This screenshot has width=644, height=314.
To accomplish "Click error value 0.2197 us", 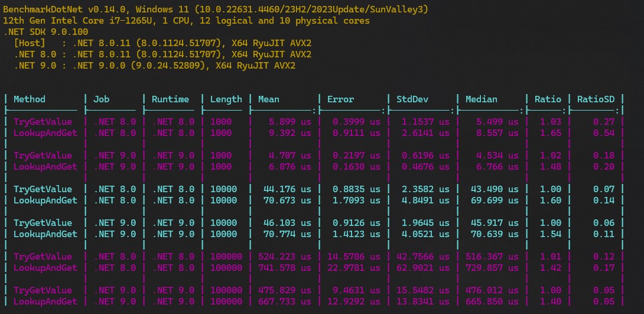I will [x=356, y=156].
